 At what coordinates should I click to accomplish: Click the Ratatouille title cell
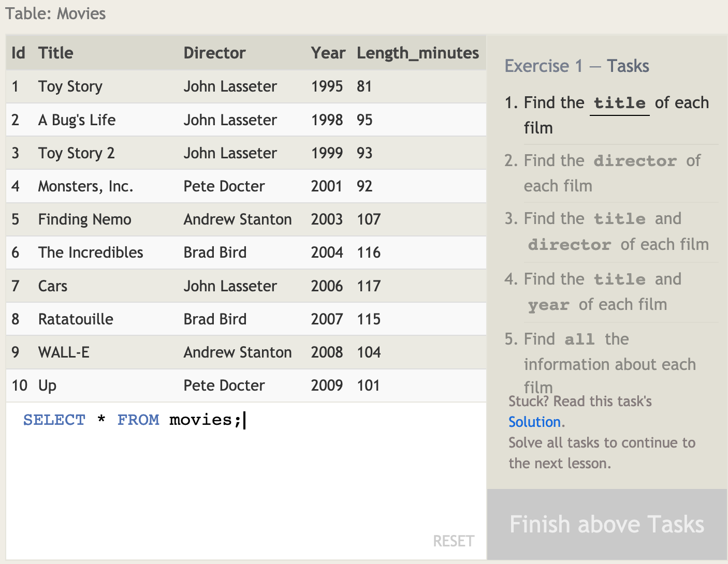76,319
